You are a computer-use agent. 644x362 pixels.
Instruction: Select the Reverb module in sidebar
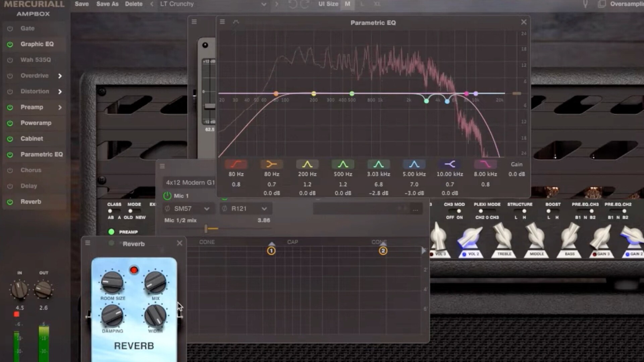click(31, 202)
